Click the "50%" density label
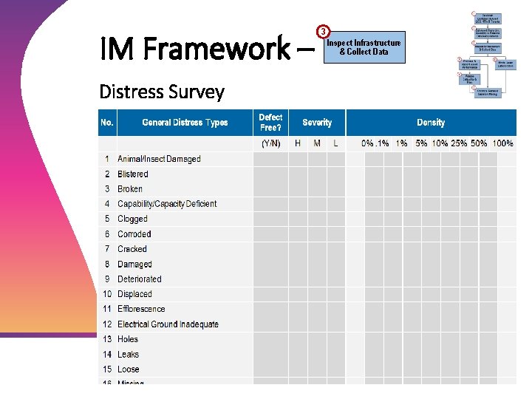Image resolution: width=532 pixels, height=399 pixels. click(479, 143)
